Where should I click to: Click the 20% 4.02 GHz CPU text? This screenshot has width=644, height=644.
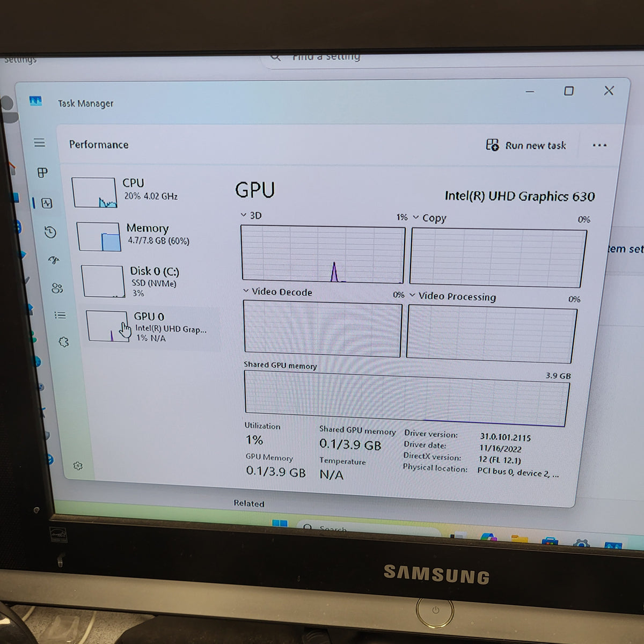pos(151,196)
